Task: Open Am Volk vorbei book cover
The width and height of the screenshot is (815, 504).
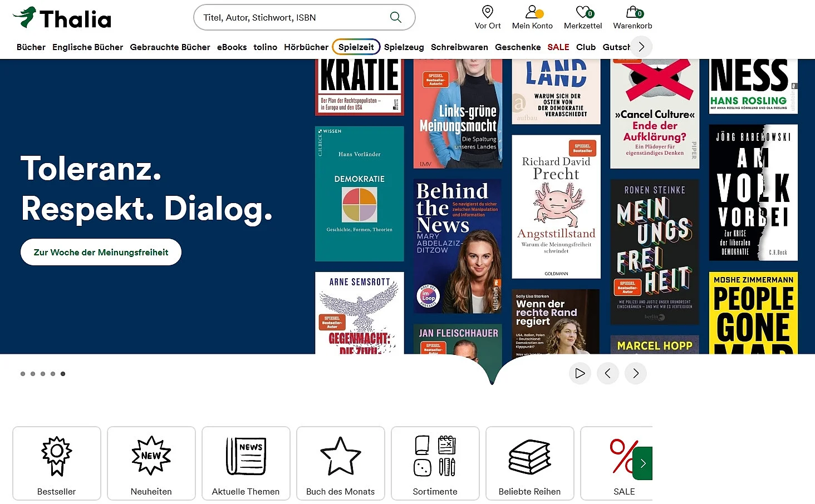Action: (x=753, y=192)
